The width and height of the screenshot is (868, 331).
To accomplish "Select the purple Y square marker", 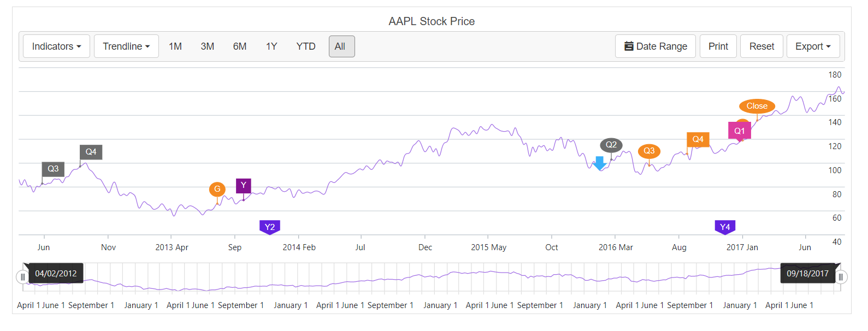I will coord(244,186).
